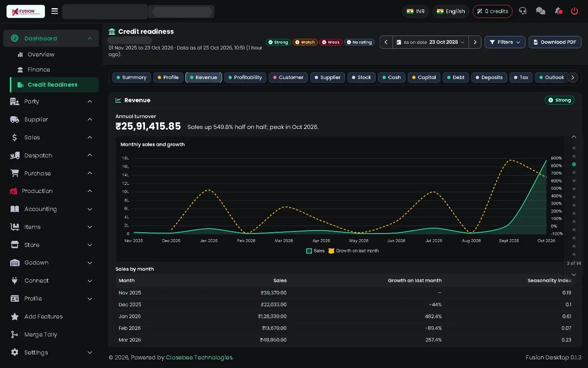Click the Godown warehouse icon
The image size is (588, 368).
click(x=15, y=263)
